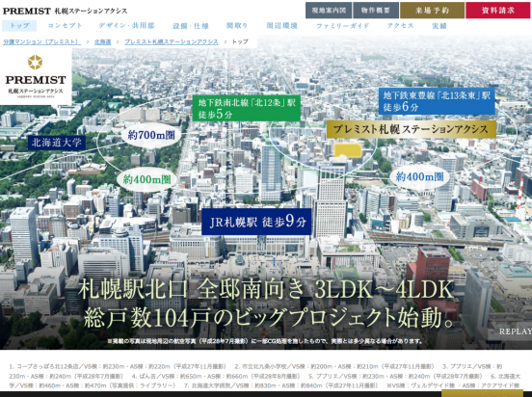Click the red 資料請求 button
532x397 pixels.
point(497,11)
